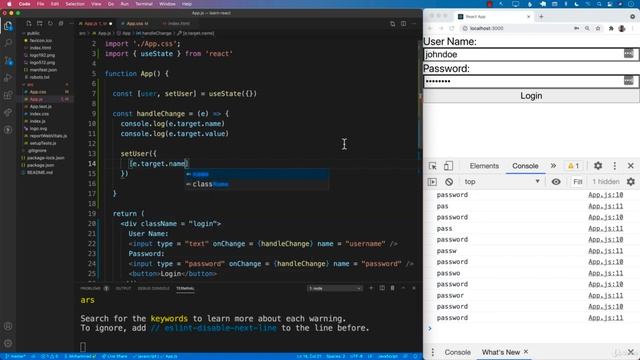640x360 pixels.
Task: Toggle device toolbar icon in DevTools
Action: click(448, 166)
